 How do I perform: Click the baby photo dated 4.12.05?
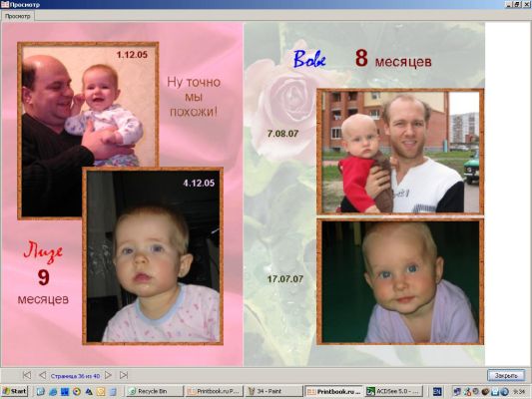[x=153, y=256]
